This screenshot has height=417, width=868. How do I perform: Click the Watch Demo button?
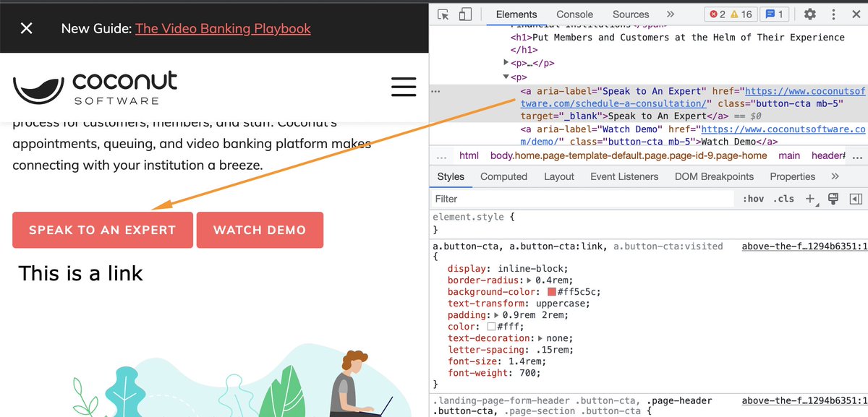coord(260,230)
